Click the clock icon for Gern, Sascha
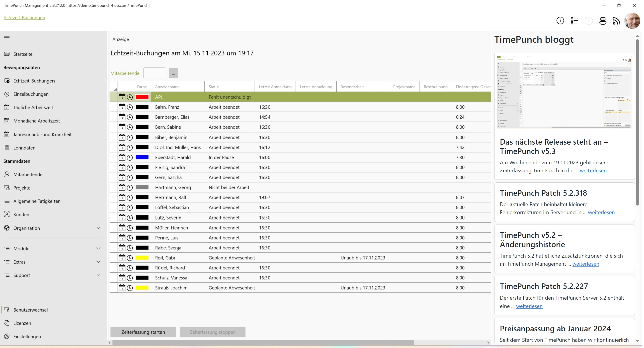The image size is (644, 348). click(x=130, y=178)
